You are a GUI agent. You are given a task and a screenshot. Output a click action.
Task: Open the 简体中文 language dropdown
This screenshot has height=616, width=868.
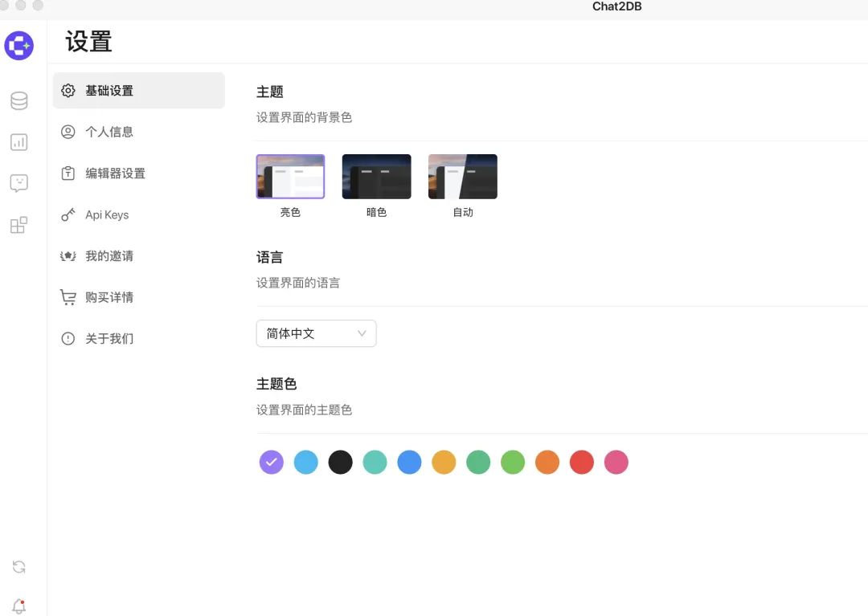click(316, 333)
